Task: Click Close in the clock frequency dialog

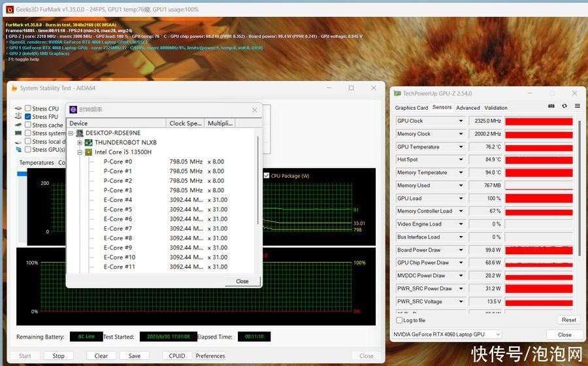Action: click(x=242, y=281)
